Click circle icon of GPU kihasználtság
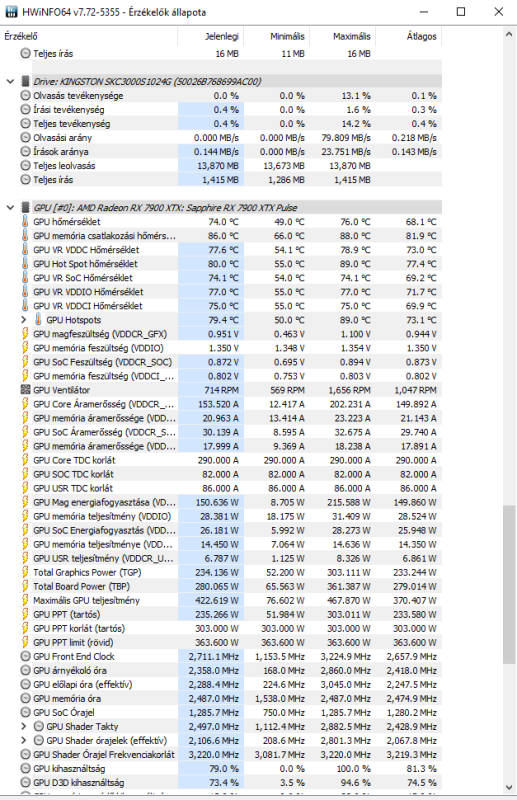Screen dimensions: 517x800 pyautogui.click(x=26, y=768)
